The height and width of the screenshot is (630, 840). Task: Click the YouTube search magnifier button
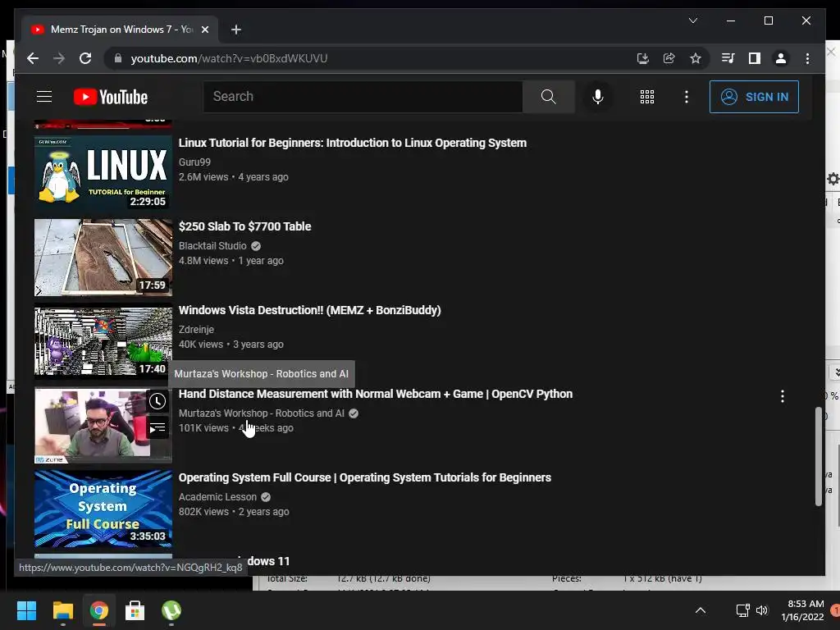click(x=548, y=97)
